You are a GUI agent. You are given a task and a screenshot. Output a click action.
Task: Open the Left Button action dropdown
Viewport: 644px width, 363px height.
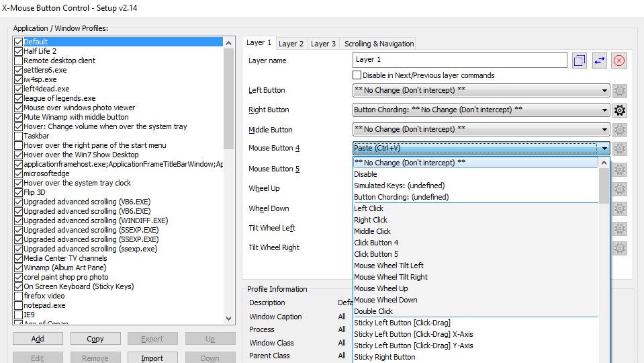click(481, 91)
